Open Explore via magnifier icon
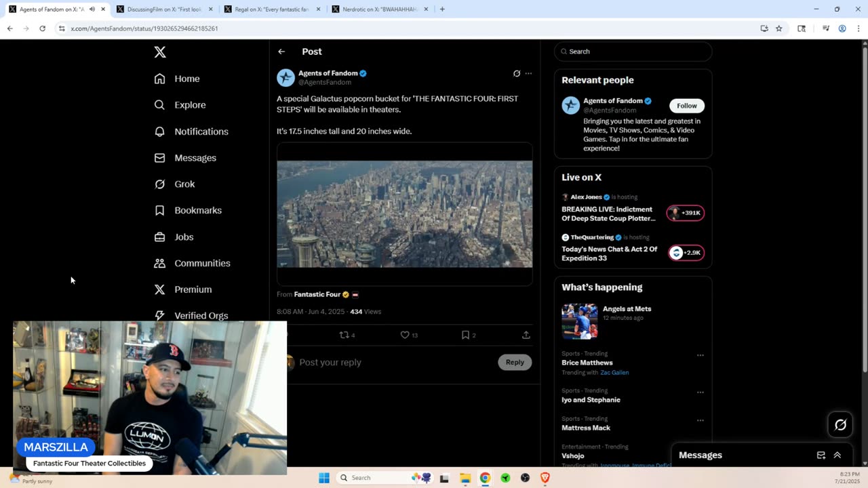Viewport: 868px width, 488px height. click(159, 105)
